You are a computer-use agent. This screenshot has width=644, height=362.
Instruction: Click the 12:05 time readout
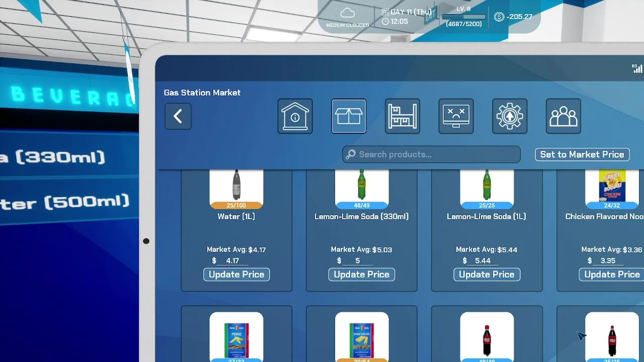point(399,22)
